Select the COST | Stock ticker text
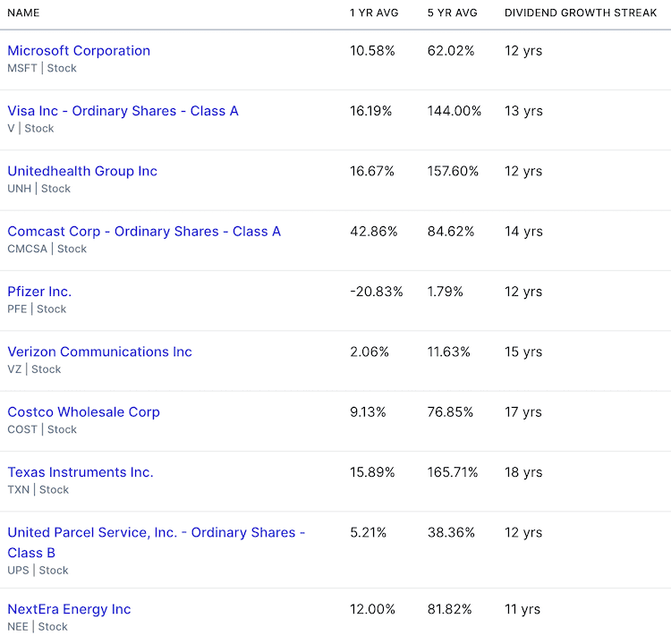Viewport: 671px width, 644px height. 42,429
